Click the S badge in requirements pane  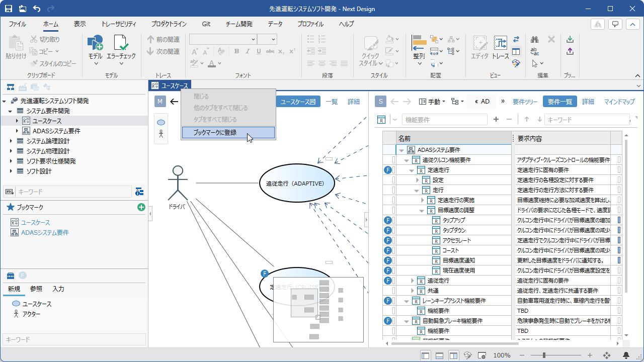(381, 102)
